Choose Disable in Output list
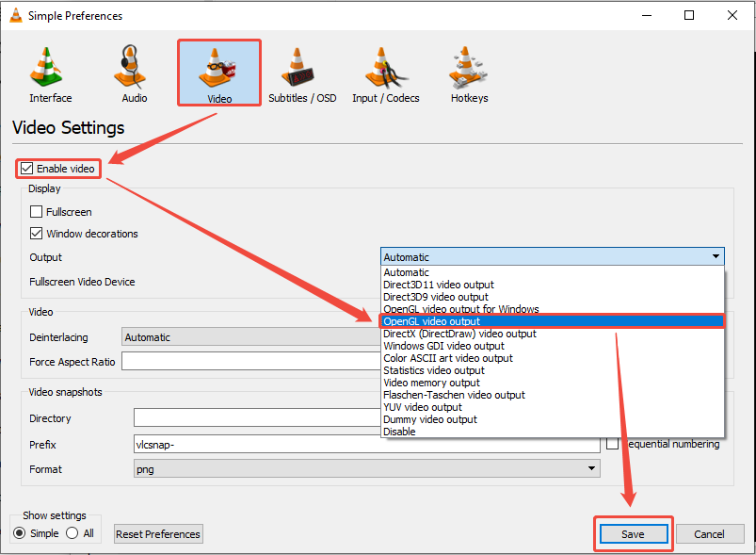 tap(553, 432)
